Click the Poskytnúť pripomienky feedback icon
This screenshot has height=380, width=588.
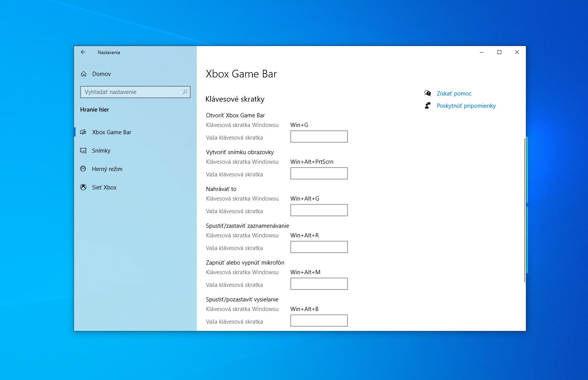coord(428,105)
